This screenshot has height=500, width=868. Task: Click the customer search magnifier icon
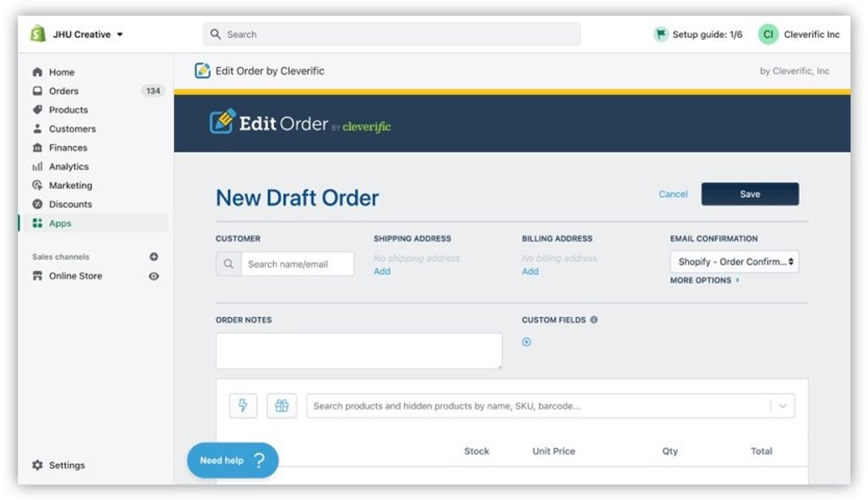tap(228, 264)
